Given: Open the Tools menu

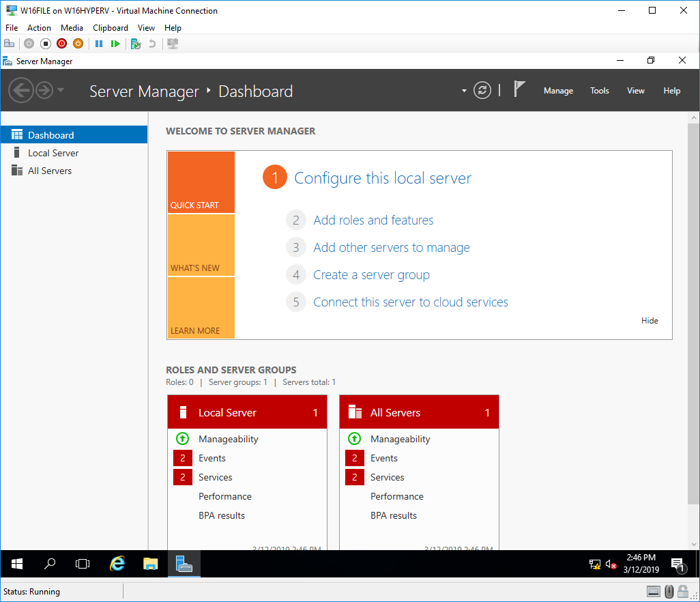Looking at the screenshot, I should tap(600, 91).
